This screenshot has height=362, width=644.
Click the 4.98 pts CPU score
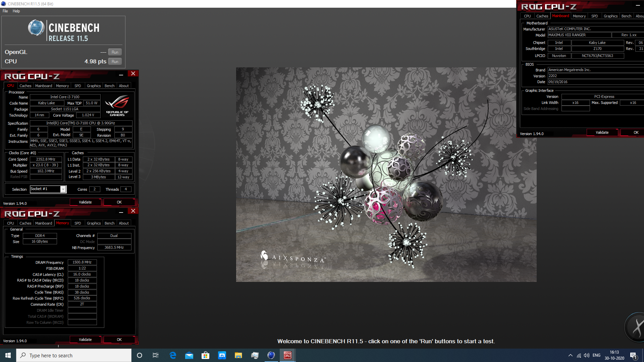click(x=95, y=61)
